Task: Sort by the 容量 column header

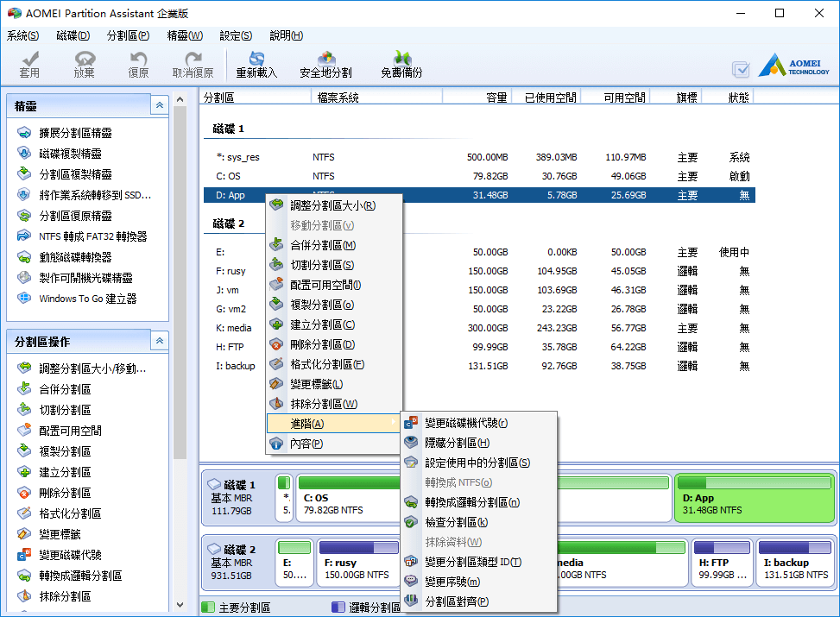Action: [477, 98]
